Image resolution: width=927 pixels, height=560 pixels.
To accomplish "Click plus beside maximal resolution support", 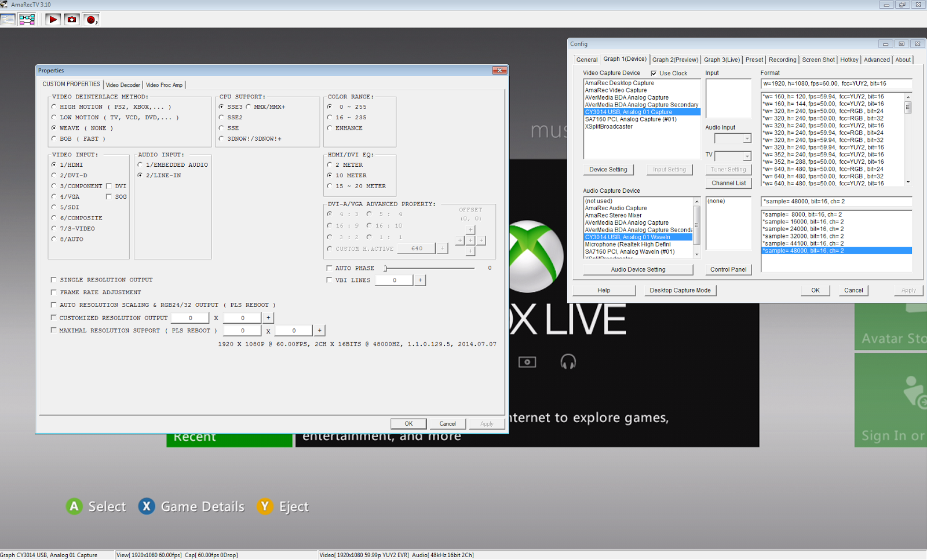I will click(319, 331).
